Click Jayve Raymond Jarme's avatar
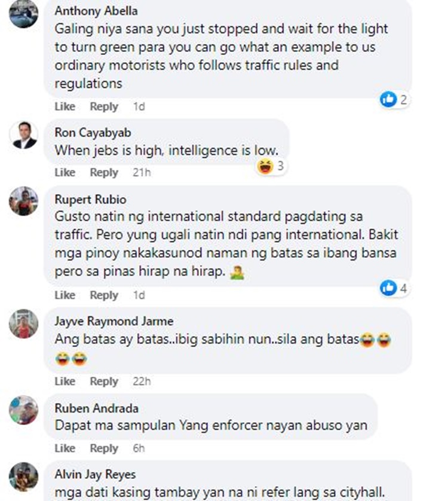448x501 pixels. pyautogui.click(x=24, y=323)
